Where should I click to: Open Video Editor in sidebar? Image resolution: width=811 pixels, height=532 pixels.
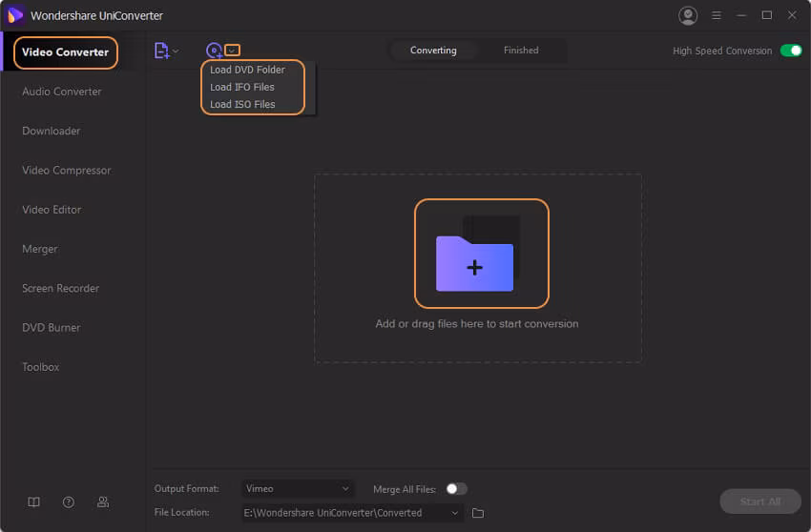[52, 210]
